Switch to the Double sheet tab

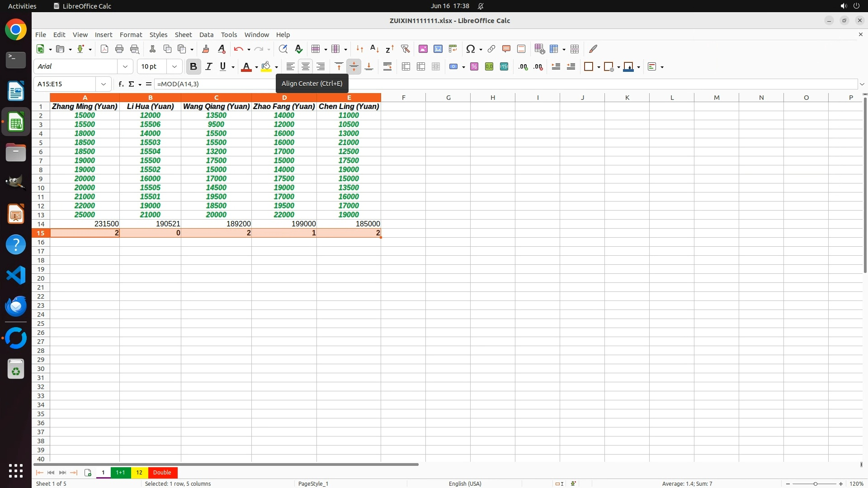[x=162, y=473]
